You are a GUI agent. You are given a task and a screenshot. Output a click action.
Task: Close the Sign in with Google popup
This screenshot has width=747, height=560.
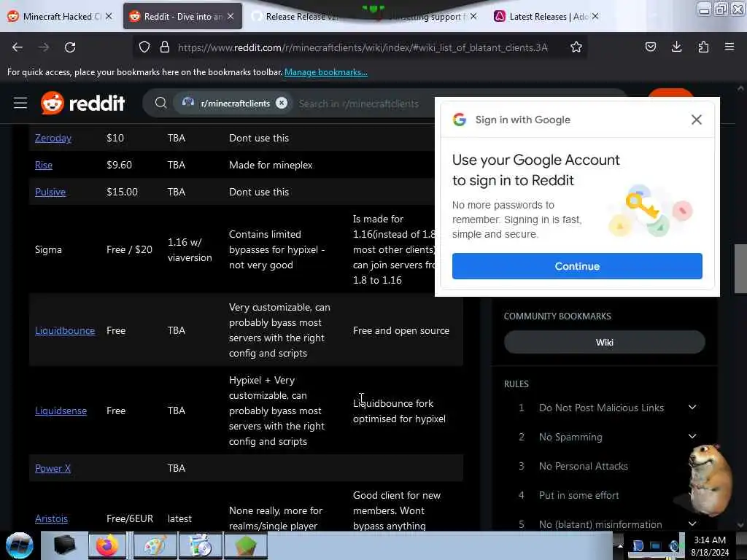[x=697, y=120]
